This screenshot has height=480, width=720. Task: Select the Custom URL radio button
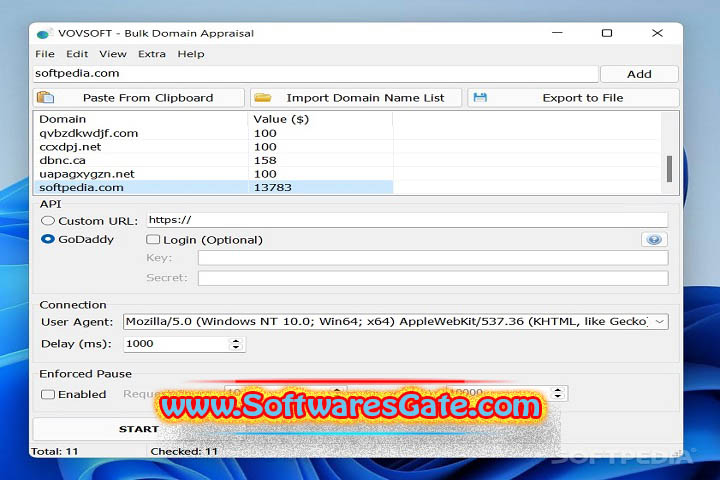coord(48,221)
